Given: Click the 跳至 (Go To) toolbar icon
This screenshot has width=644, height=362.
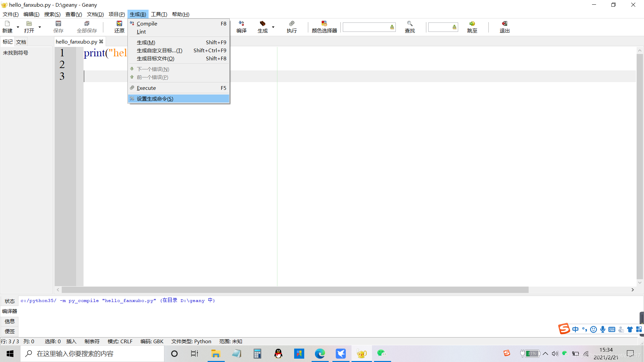Looking at the screenshot, I should (x=472, y=26).
